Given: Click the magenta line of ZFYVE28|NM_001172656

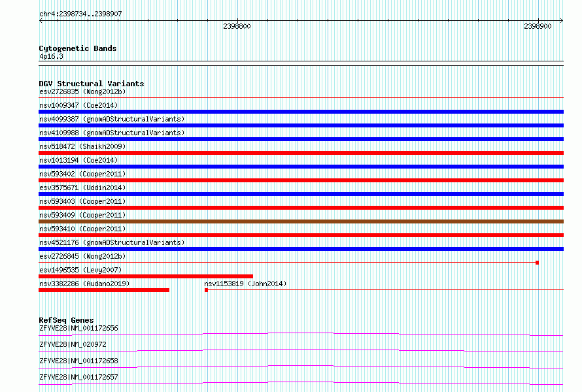Looking at the screenshot, I should pyautogui.click(x=301, y=334).
